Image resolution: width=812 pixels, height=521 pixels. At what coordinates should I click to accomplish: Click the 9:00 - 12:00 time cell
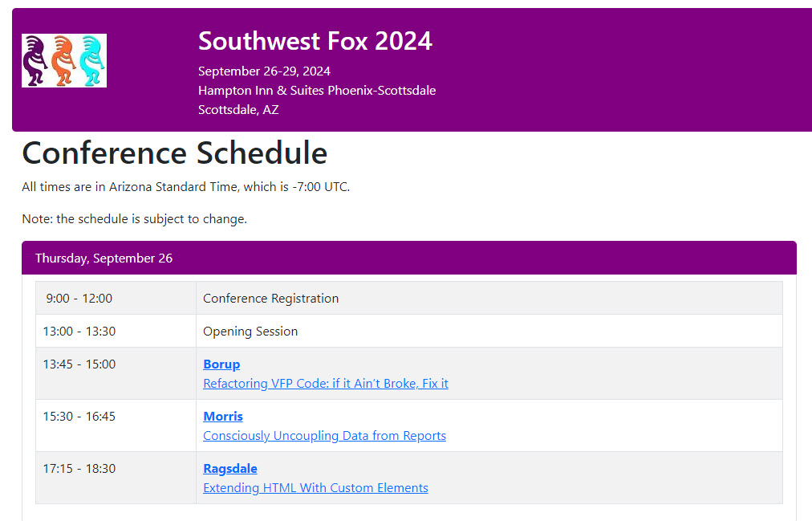point(116,299)
